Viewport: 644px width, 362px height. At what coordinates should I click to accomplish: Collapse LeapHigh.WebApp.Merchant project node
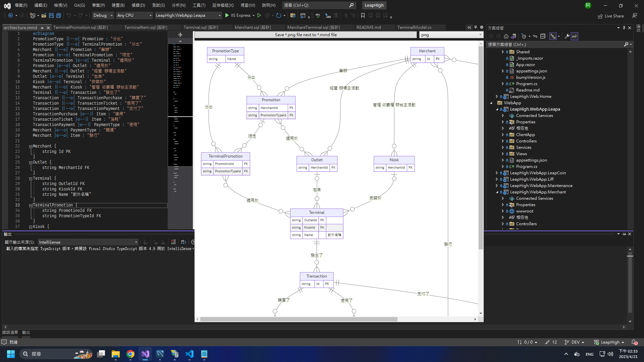click(497, 192)
